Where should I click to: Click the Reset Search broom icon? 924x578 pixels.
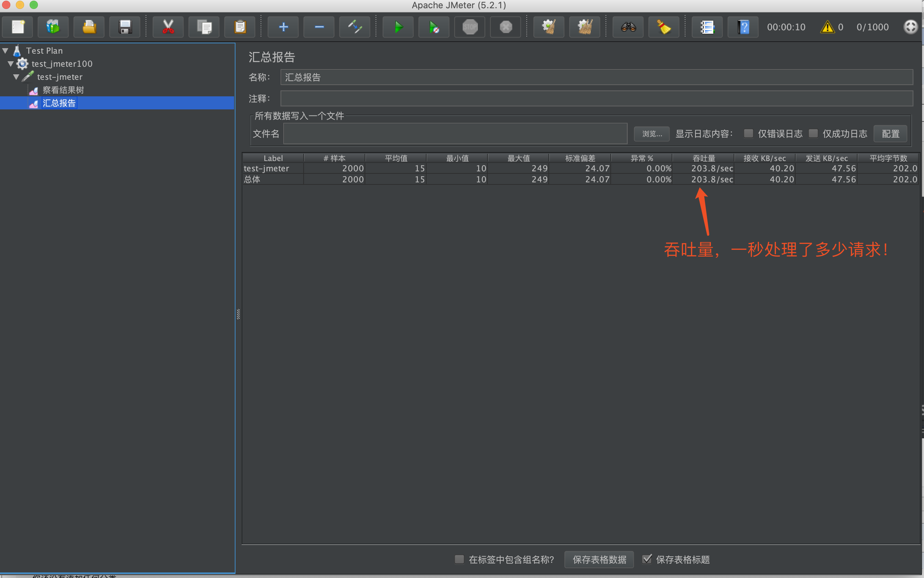tap(664, 27)
